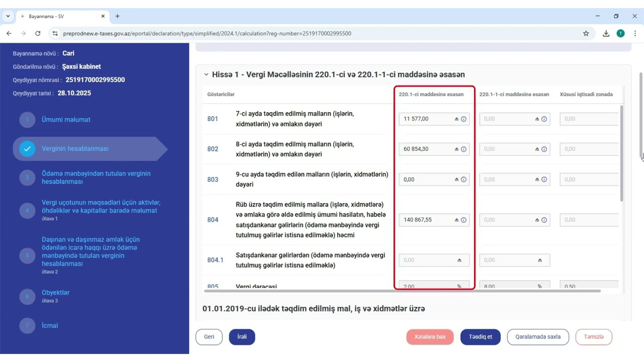Open browser downloads icon
The image size is (644, 362).
[x=606, y=33]
